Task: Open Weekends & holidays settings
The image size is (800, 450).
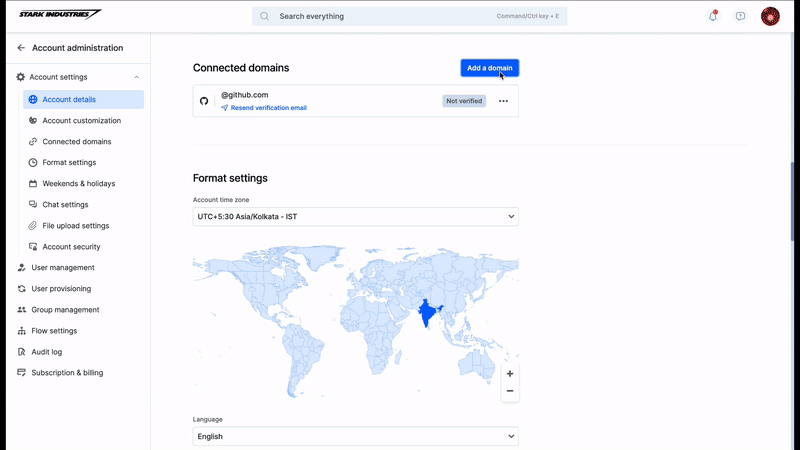Action: tap(79, 183)
